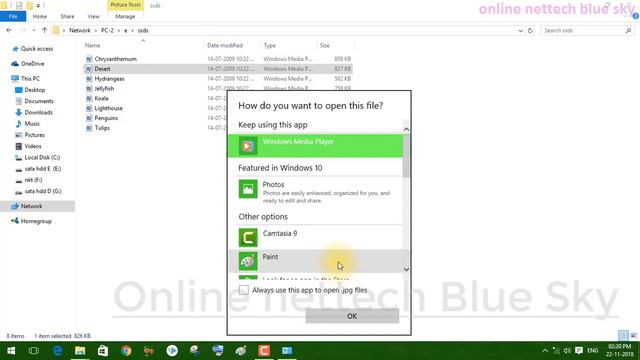Confirm with the OK button
The image size is (640, 360).
coord(352,316)
